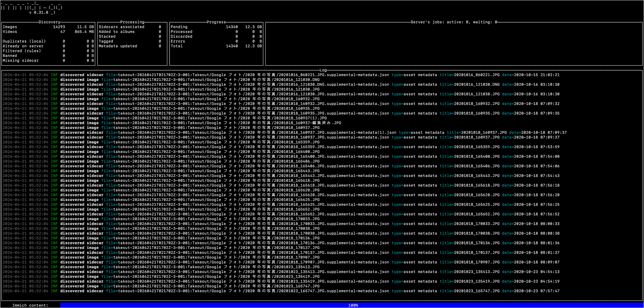
Task: Click the 100% label in progress bar
Action: tap(353, 305)
